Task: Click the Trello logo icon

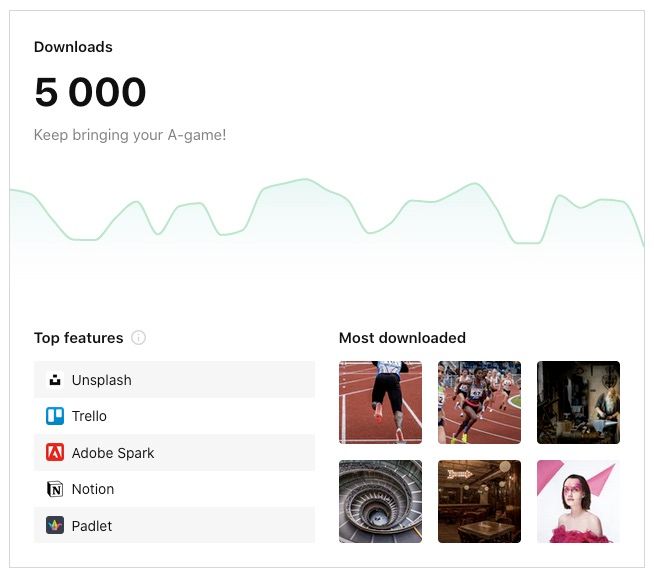Action: coord(55,416)
